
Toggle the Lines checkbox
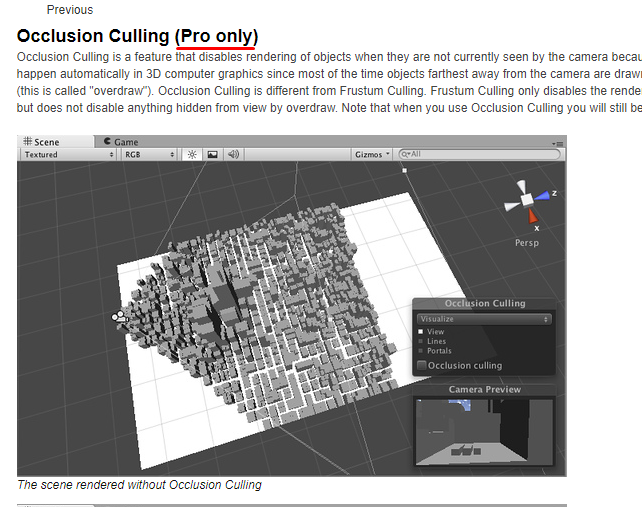click(420, 341)
